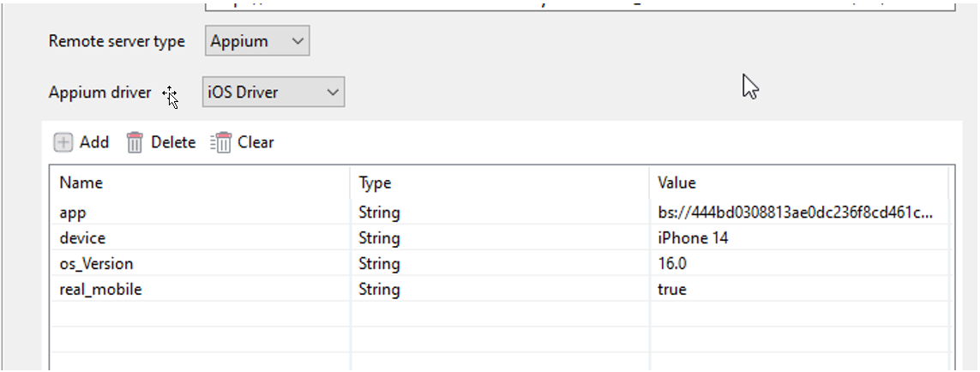Click the iOS Driver dropdown arrow

[x=333, y=93]
